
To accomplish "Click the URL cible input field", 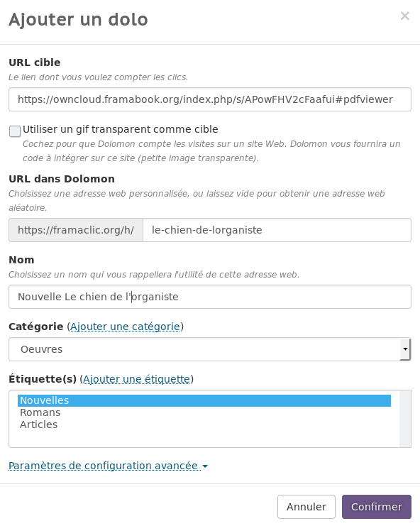I will pos(210,99).
